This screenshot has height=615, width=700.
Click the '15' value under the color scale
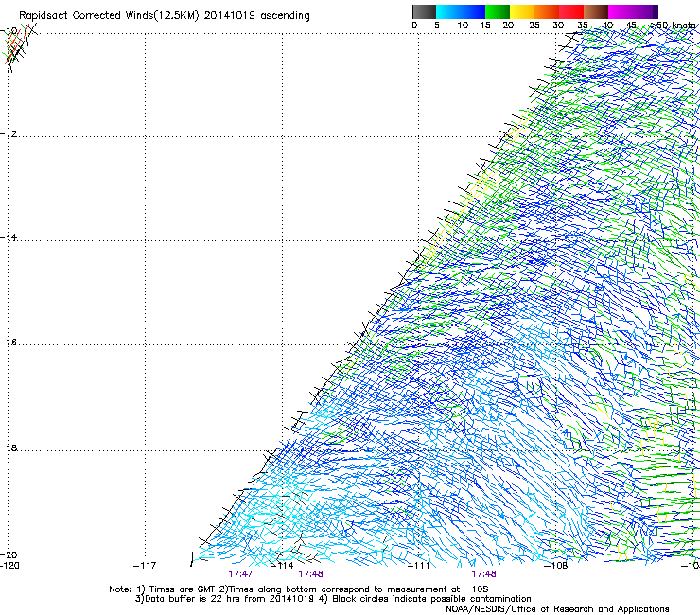(x=485, y=26)
